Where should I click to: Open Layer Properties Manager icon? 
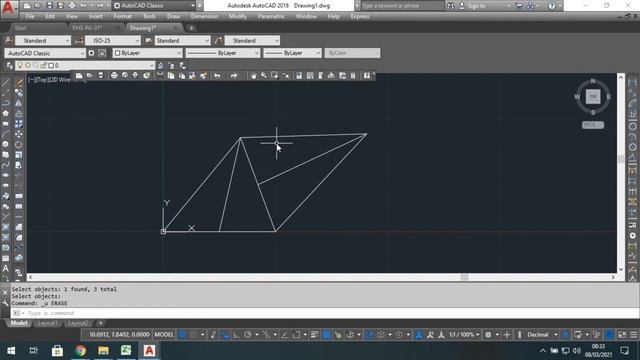tap(9, 65)
